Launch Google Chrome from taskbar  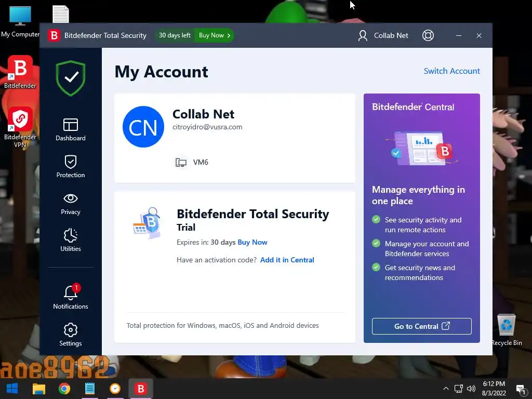tap(64, 389)
